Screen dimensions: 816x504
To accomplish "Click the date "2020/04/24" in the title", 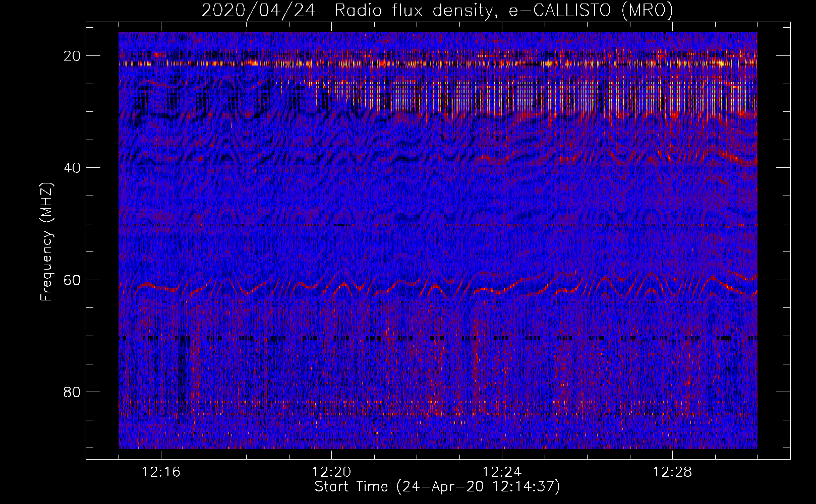I will [259, 10].
